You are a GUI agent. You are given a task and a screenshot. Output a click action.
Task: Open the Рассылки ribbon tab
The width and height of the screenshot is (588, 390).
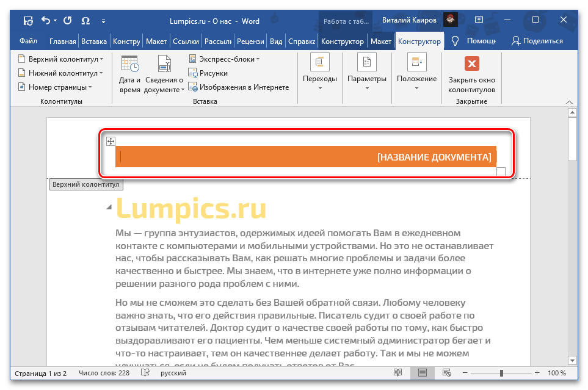[218, 42]
